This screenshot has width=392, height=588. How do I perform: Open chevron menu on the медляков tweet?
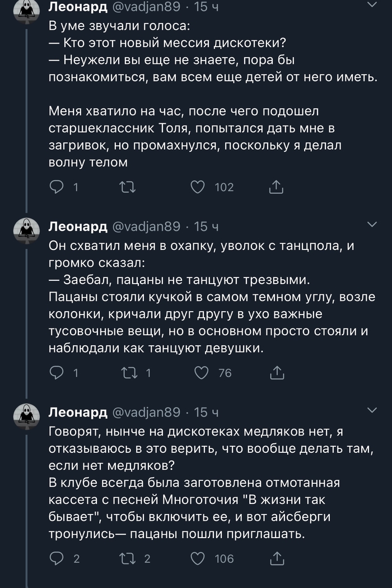click(371, 411)
